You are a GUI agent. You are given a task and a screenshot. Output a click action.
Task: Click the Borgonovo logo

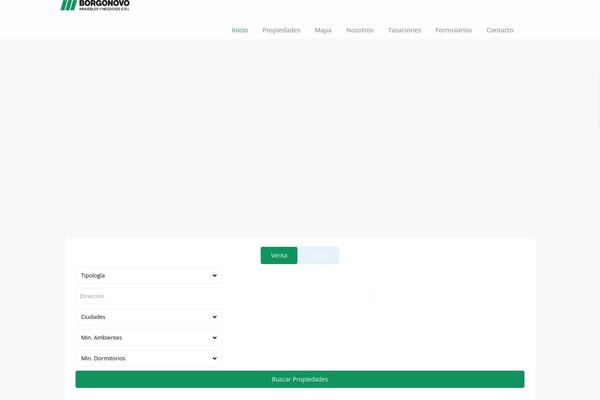tap(95, 5)
